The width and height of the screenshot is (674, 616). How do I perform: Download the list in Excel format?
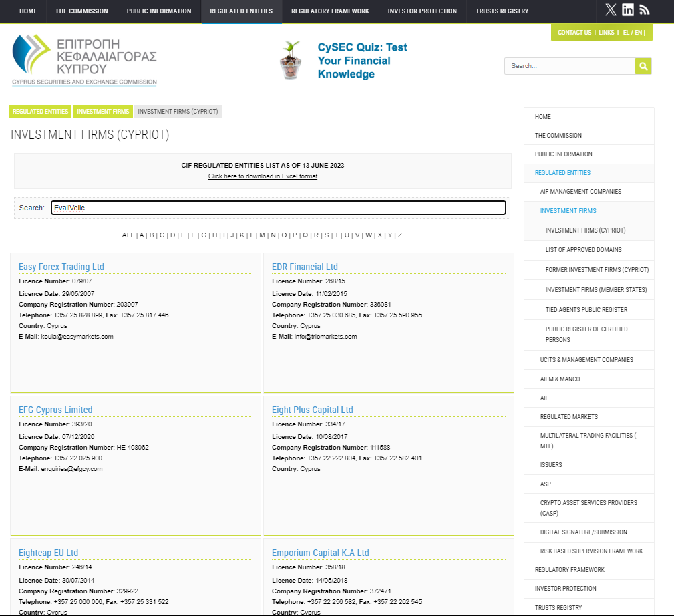263,176
